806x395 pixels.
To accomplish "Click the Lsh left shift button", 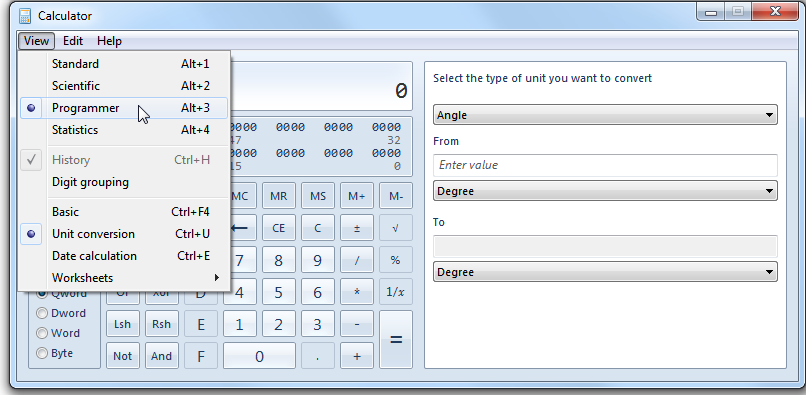I will click(122, 324).
